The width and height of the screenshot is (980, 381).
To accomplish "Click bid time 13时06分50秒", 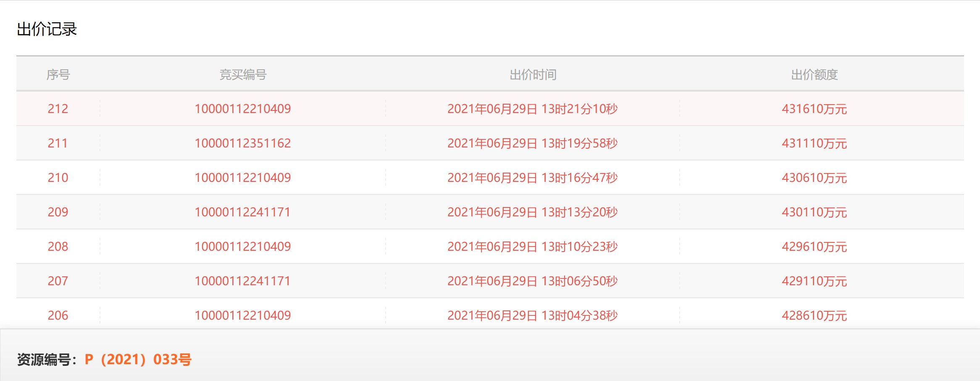I will coord(533,281).
